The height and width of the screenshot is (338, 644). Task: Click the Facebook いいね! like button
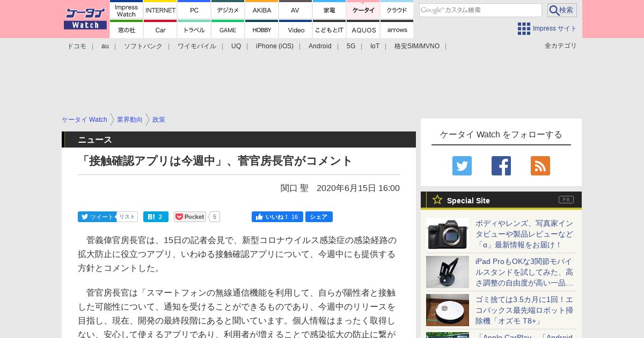tap(277, 217)
